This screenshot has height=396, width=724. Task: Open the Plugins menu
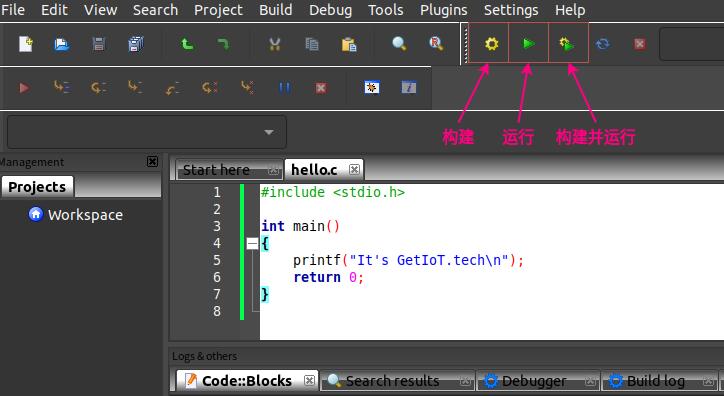point(443,10)
